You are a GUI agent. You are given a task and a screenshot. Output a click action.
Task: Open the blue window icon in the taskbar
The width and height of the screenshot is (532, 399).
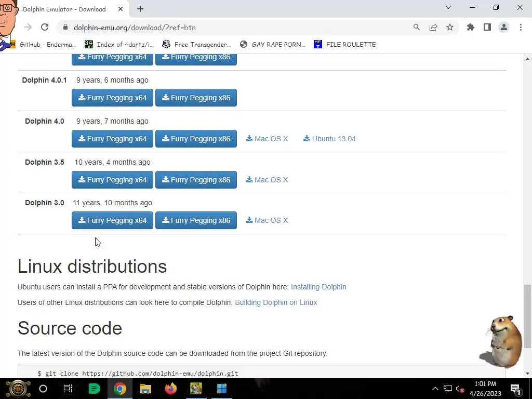coord(221,389)
